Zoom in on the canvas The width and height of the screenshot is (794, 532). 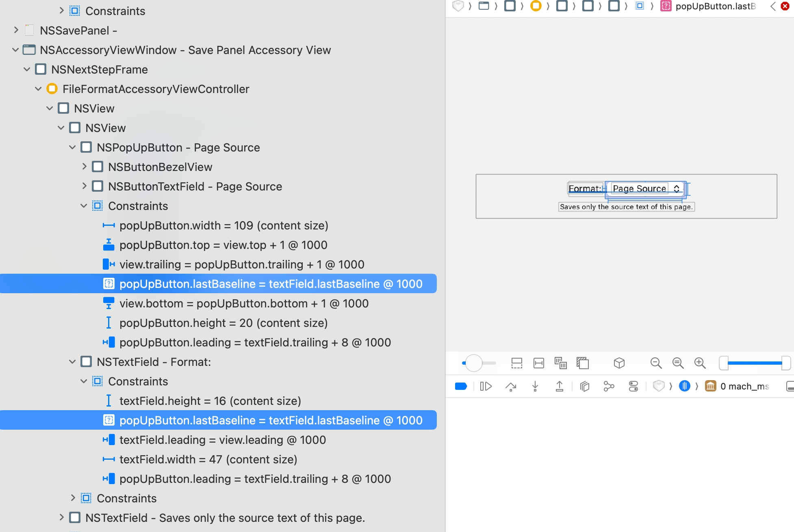(700, 363)
